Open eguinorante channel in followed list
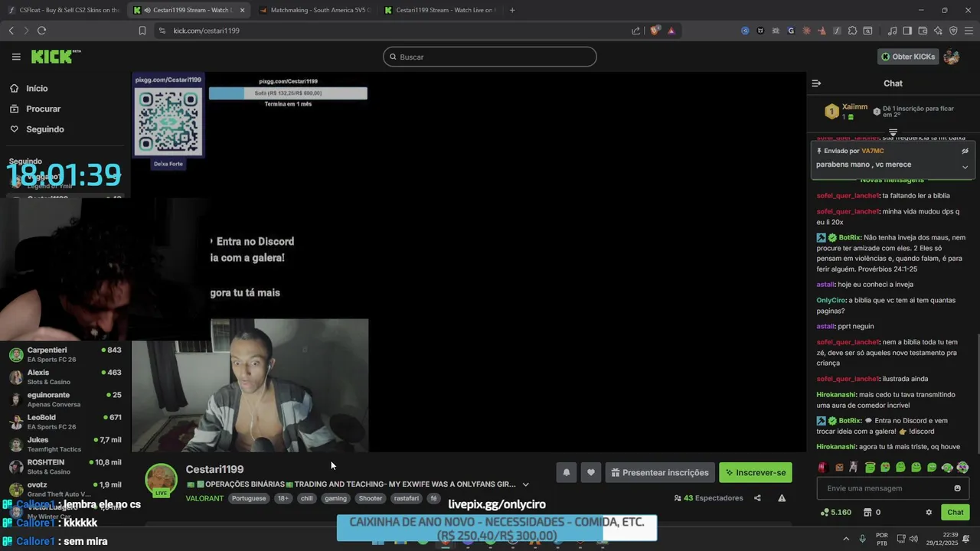Viewport: 980px width, 551px height. pyautogui.click(x=65, y=399)
